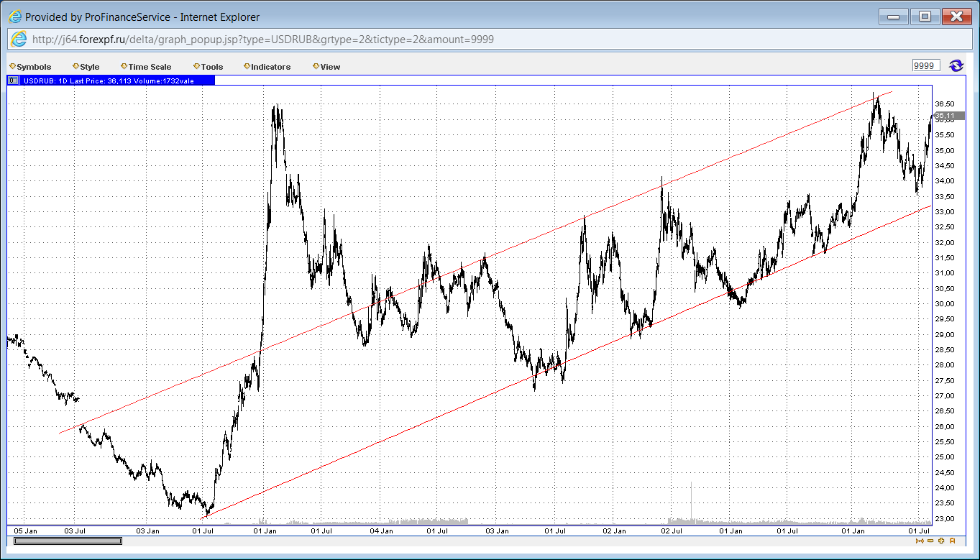Click the 23,00 price axis label
Viewport: 980px width, 560px height.
(x=945, y=518)
